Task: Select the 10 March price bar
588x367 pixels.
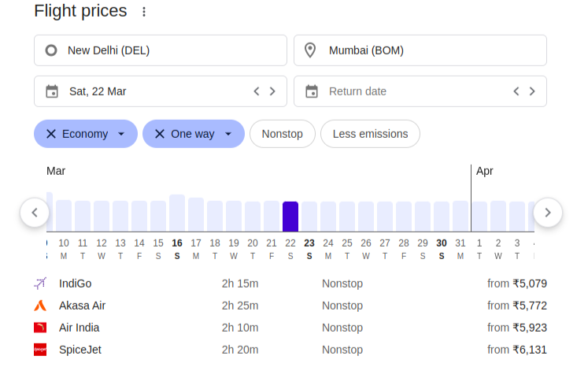Action: [64, 216]
